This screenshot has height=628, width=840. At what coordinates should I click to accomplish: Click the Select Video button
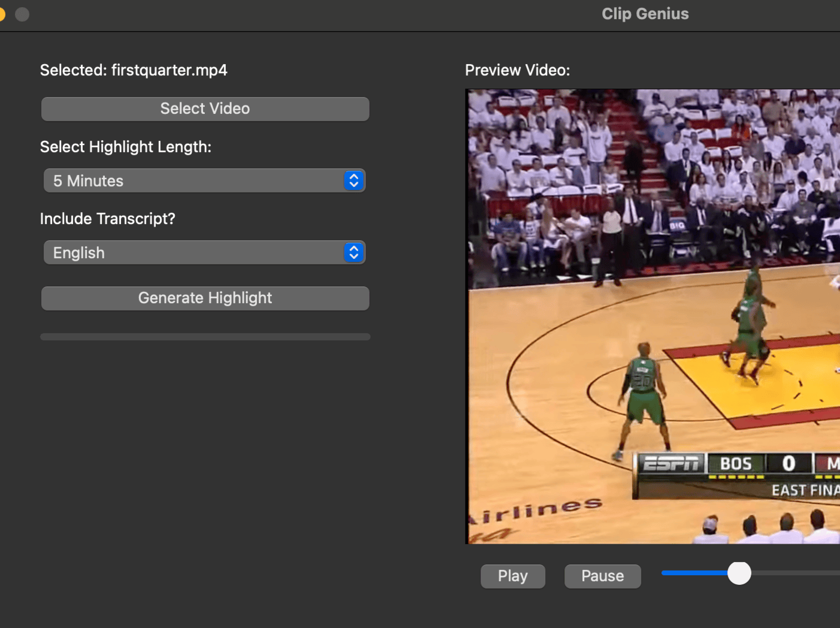click(205, 109)
